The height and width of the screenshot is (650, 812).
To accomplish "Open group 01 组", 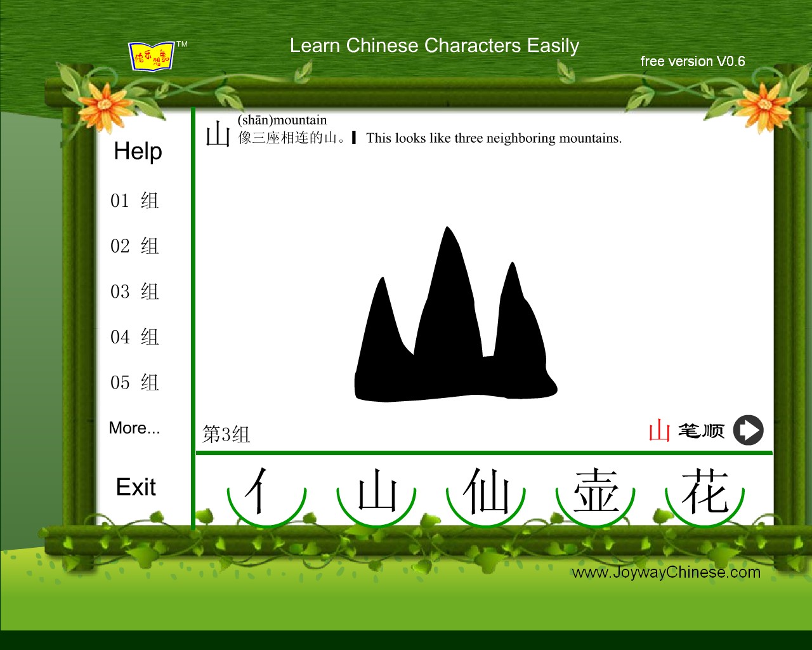I will (x=134, y=201).
